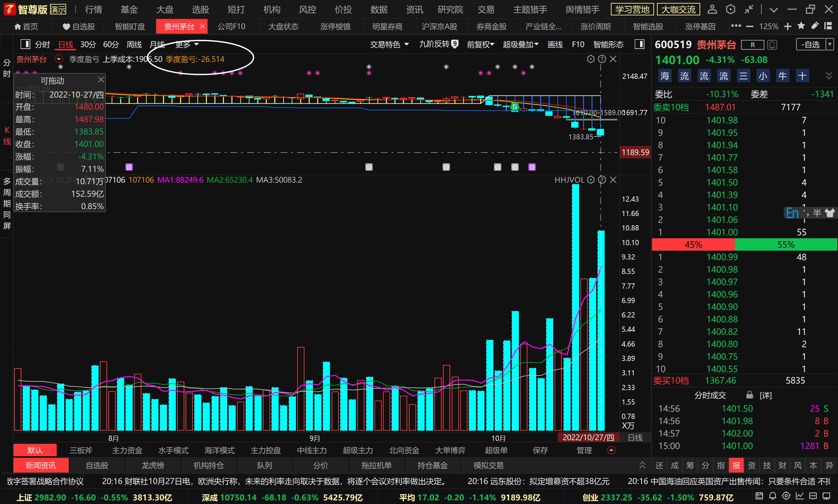Expand 贵州茅台 indicator selector arrow

point(59,59)
